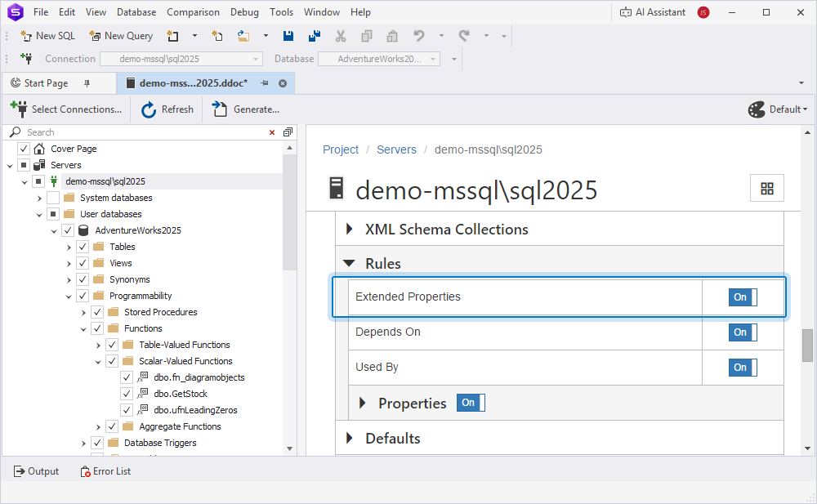Click the Paste icon in toolbar
This screenshot has width=817, height=504.
coord(392,35)
